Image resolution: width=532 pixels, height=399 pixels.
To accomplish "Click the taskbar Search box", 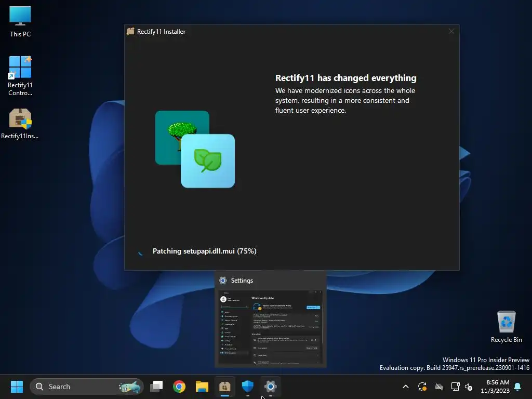I will 87,387.
